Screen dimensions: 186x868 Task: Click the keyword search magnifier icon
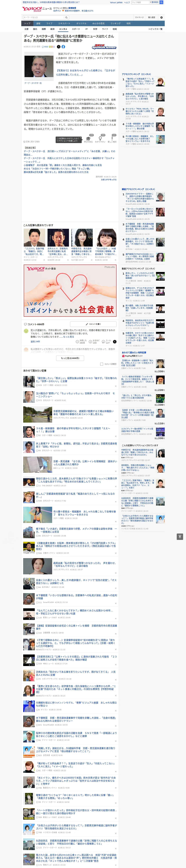coord(66,18)
